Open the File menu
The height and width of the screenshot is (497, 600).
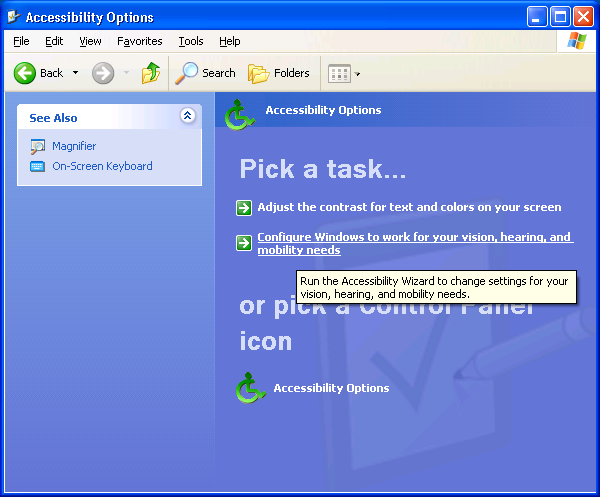(x=21, y=41)
